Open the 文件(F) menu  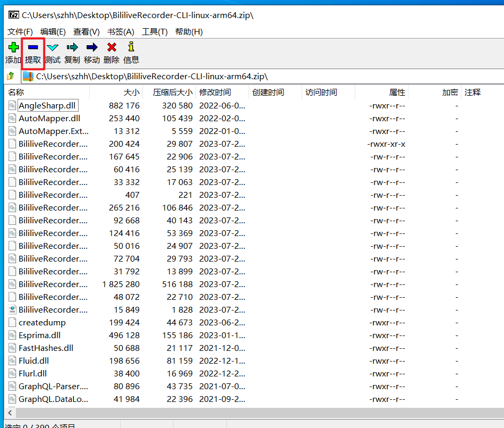(20, 32)
